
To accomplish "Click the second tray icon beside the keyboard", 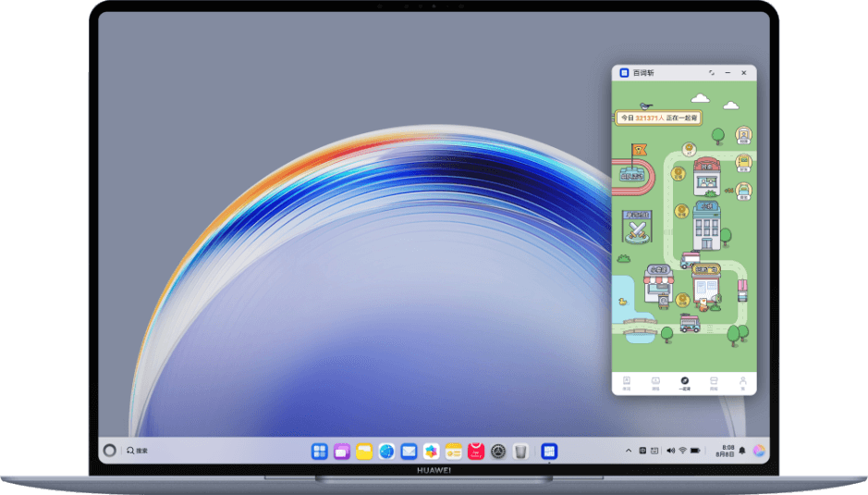I will 654,451.
